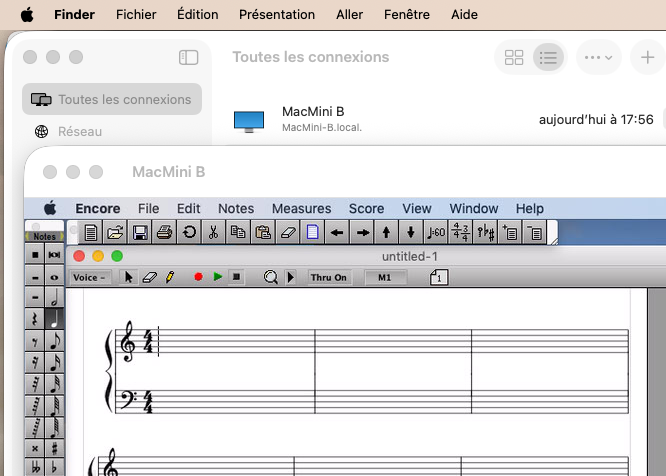This screenshot has width=666, height=476.
Task: Pick the pencil tool in score toolbar
Action: (x=170, y=277)
